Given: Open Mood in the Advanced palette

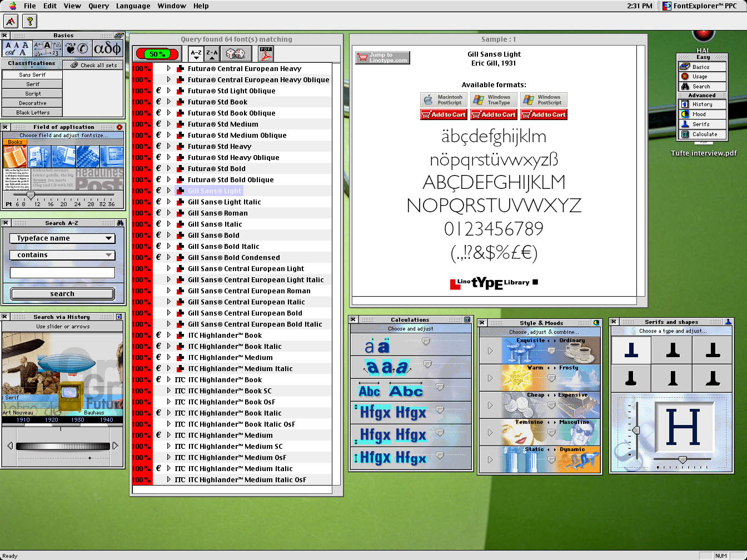Looking at the screenshot, I should click(x=702, y=114).
